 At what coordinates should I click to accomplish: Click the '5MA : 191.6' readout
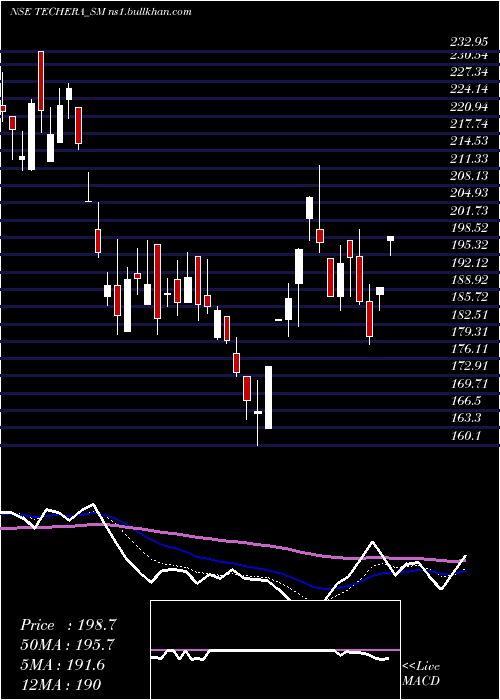coord(62,665)
